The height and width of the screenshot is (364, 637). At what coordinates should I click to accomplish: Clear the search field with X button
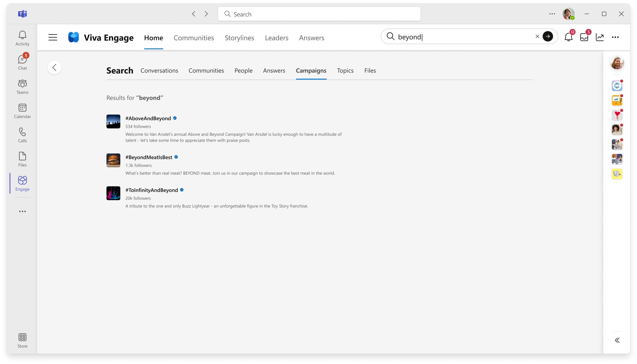[537, 36]
